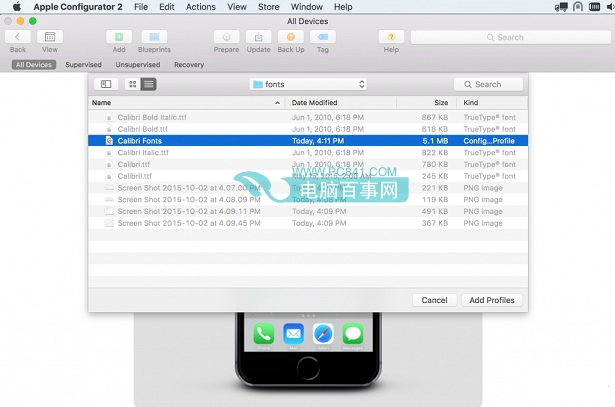Click the Tag toolbar icon
The height and width of the screenshot is (407, 615).
point(323,37)
